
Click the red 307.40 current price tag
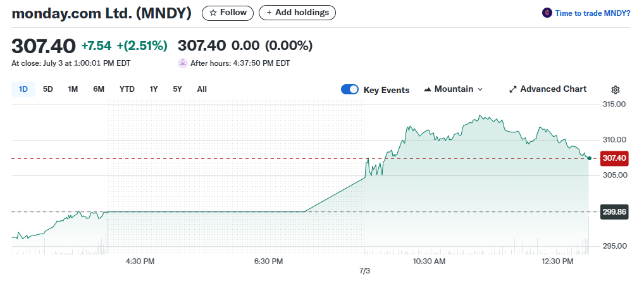click(614, 158)
